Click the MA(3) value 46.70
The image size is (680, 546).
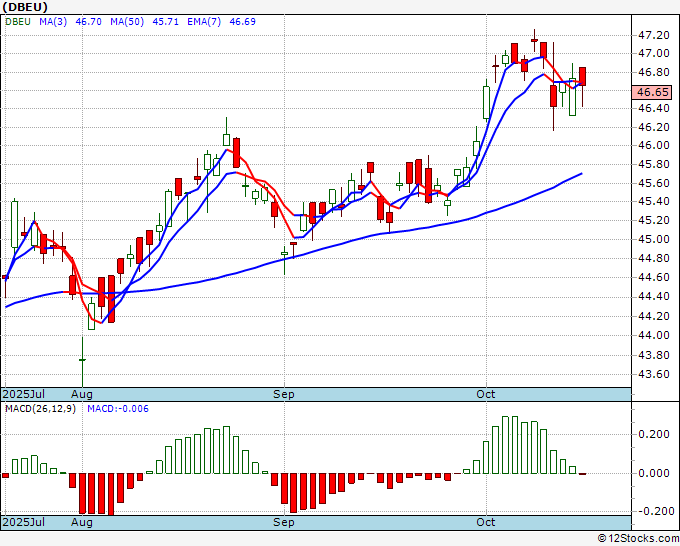pyautogui.click(x=88, y=22)
